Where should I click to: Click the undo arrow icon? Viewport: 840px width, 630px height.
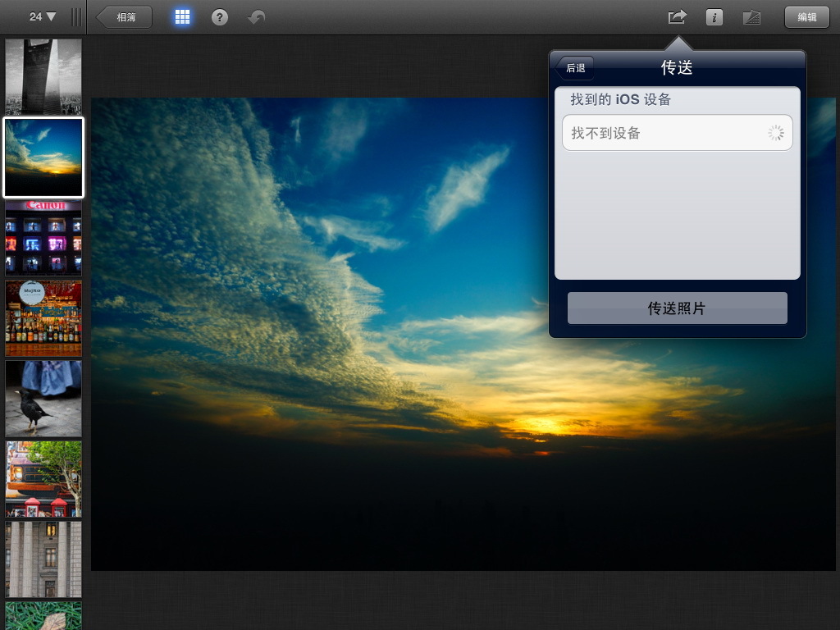(253, 16)
